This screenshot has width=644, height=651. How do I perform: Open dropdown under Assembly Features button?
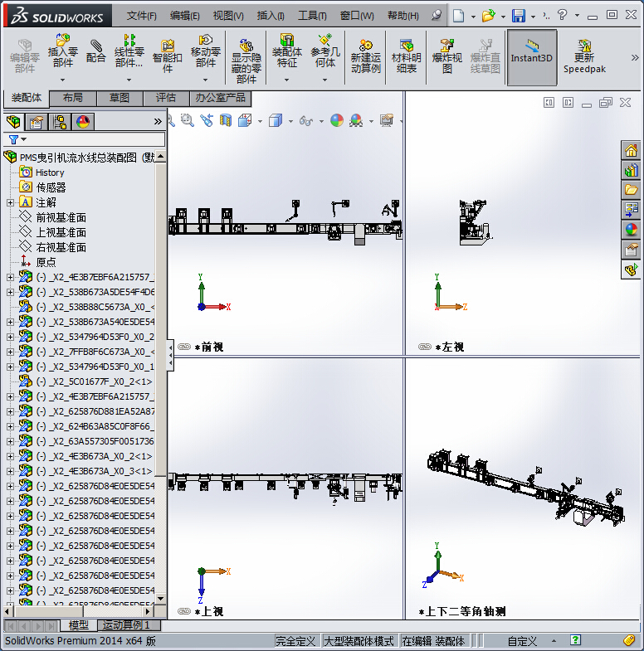tap(286, 80)
